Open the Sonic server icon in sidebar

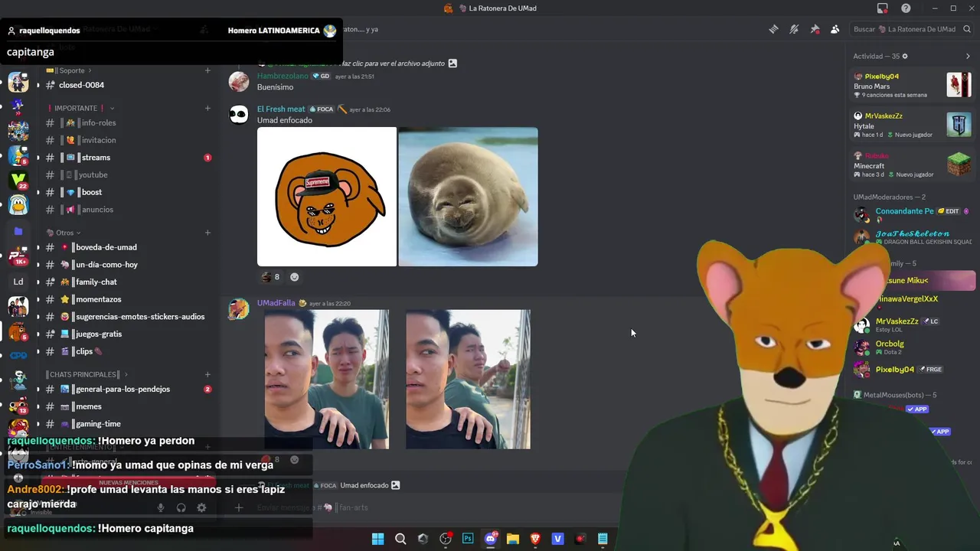18,106
